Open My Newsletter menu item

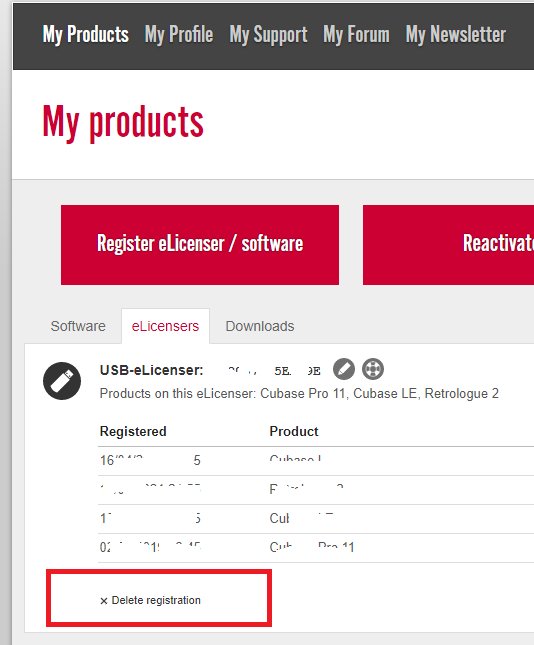pos(456,35)
